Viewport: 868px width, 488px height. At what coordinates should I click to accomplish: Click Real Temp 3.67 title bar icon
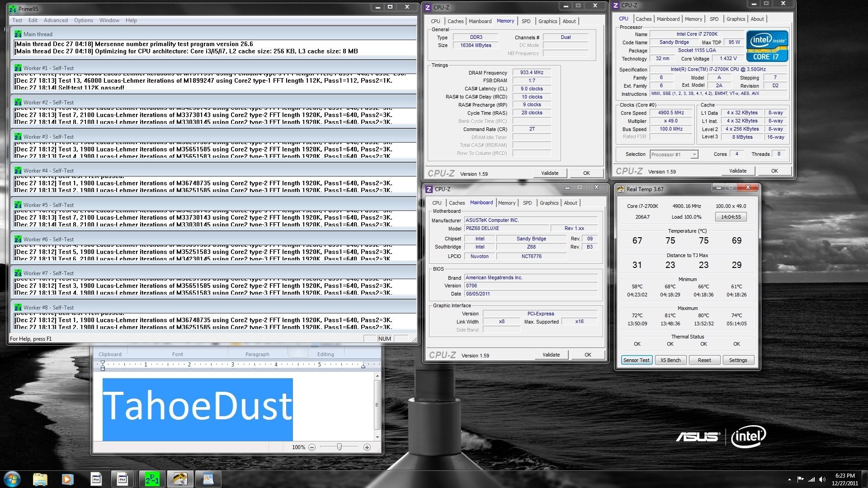point(621,189)
